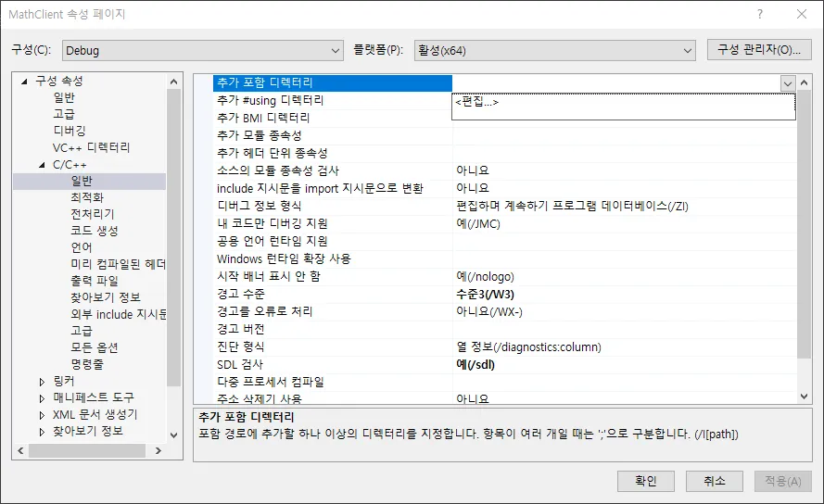Select the 모든 옵션 tree item
Image resolution: width=824 pixels, height=504 pixels.
(95, 348)
